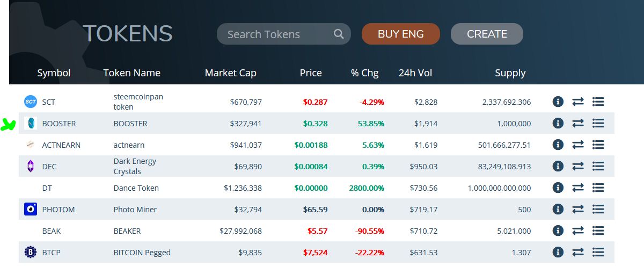Click the 2800.00% change value

[367, 188]
